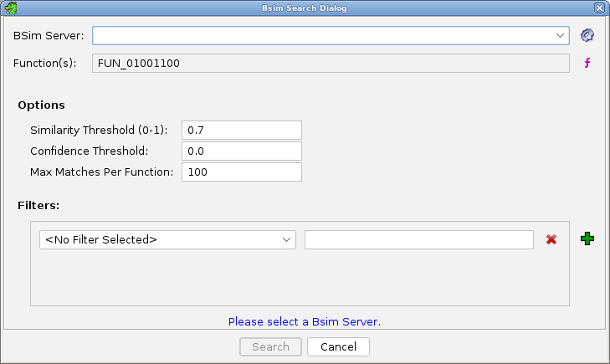Image resolution: width=610 pixels, height=364 pixels.
Task: Click the Confidence Threshold input box
Action: [241, 151]
